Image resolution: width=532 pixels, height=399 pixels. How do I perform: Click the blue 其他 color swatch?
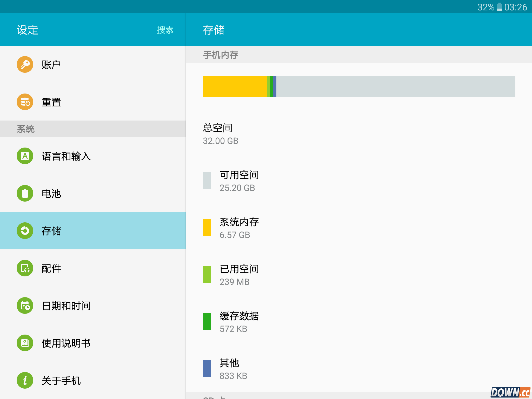click(207, 369)
